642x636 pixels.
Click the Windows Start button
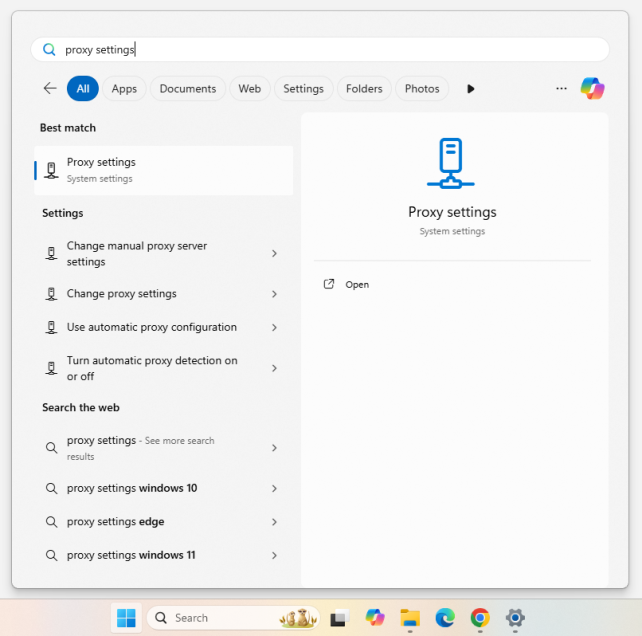[126, 618]
